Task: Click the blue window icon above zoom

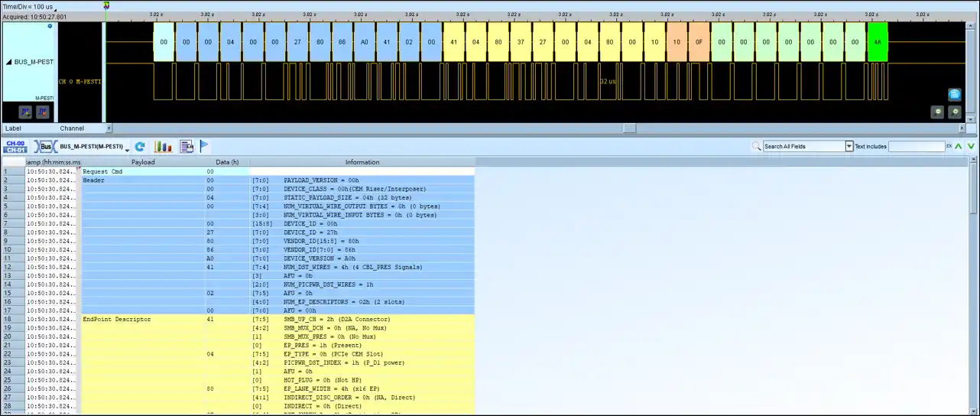Action: point(955,94)
